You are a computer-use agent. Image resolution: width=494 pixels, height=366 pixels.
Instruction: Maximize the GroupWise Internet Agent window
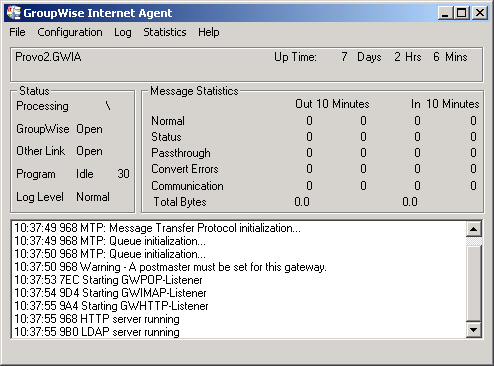[x=462, y=13]
